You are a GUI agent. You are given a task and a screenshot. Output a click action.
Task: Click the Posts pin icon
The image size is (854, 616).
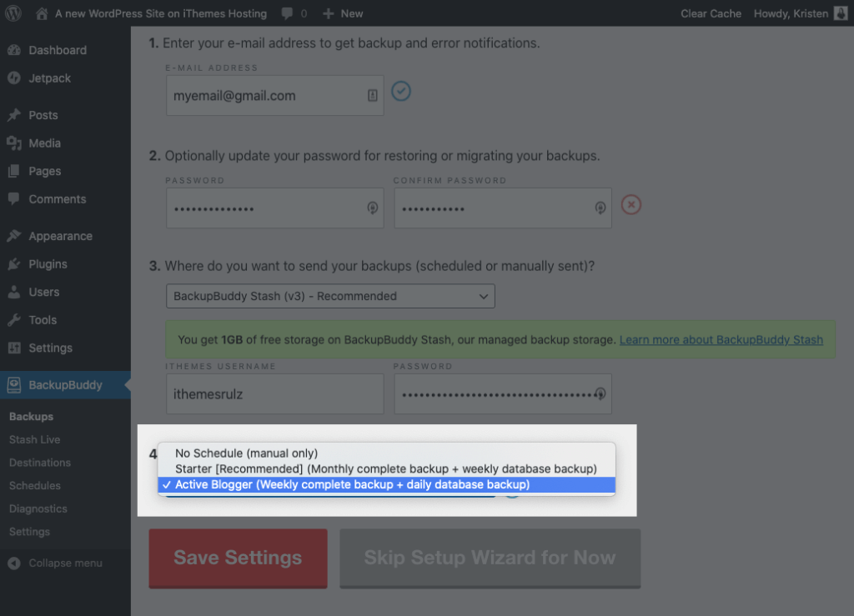(x=14, y=115)
